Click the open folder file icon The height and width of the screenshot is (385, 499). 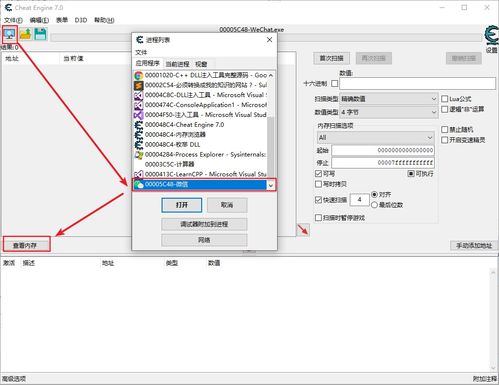[x=25, y=34]
